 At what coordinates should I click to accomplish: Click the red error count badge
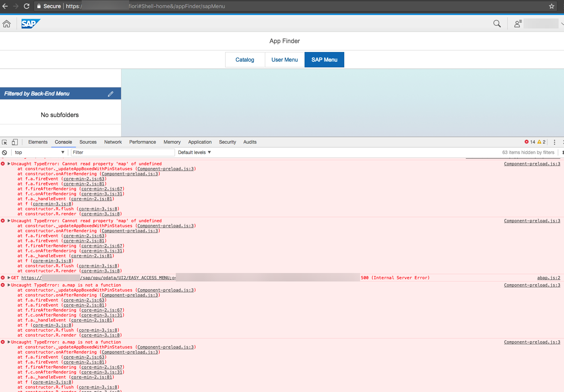pyautogui.click(x=530, y=142)
